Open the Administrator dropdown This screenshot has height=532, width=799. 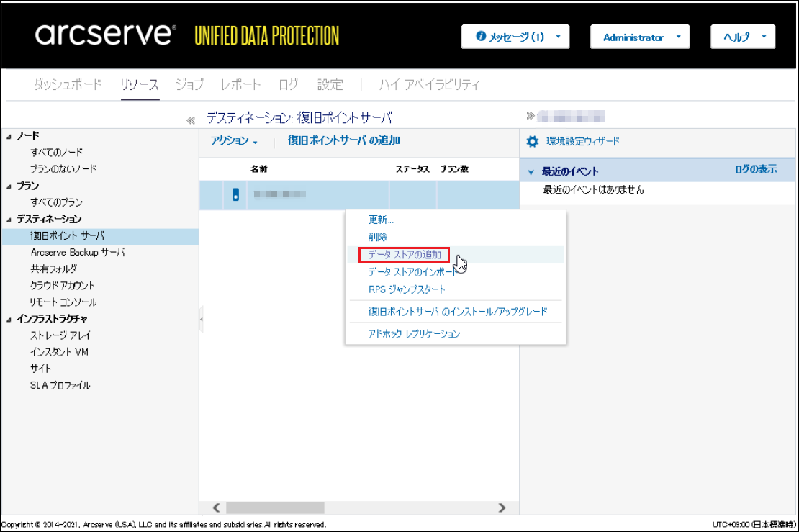640,37
